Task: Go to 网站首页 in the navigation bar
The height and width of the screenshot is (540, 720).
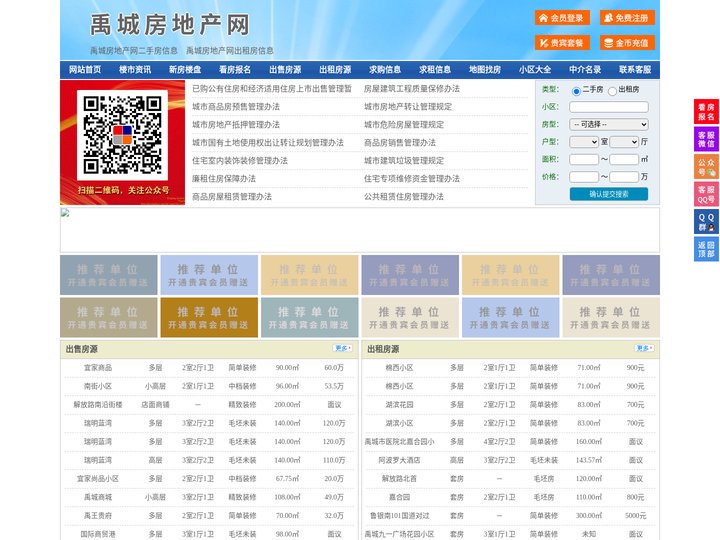Action: pyautogui.click(x=85, y=70)
